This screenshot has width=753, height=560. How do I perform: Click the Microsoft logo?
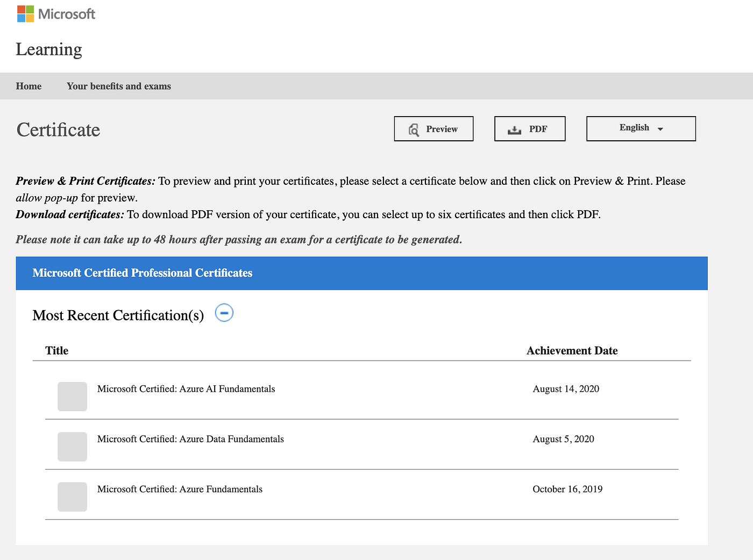(x=56, y=14)
